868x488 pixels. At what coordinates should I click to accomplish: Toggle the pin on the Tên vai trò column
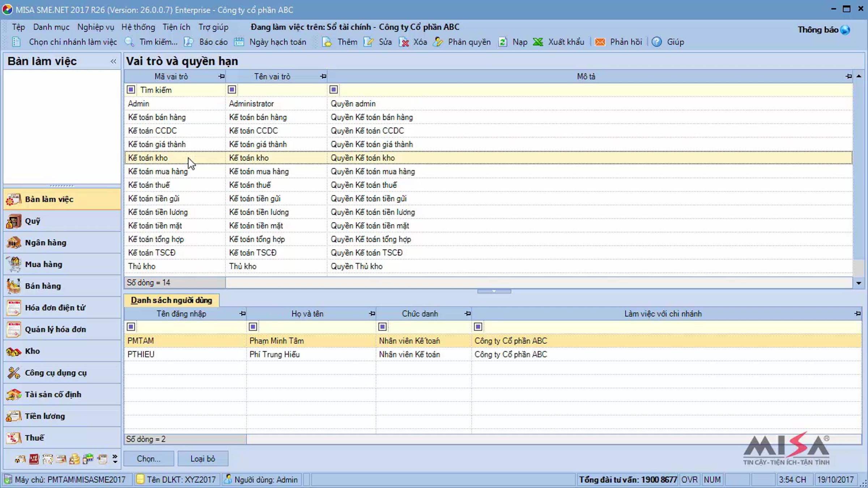[323, 76]
